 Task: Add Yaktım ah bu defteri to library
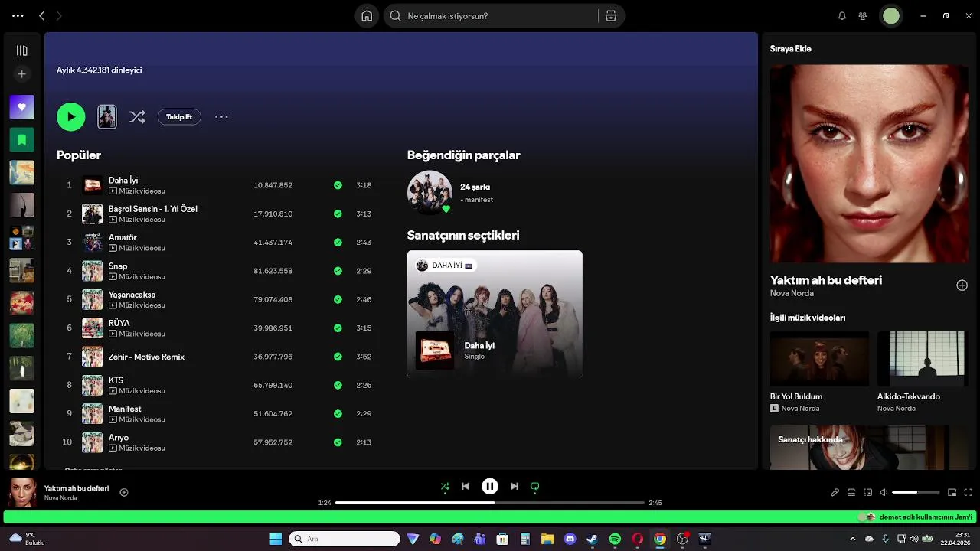point(962,285)
